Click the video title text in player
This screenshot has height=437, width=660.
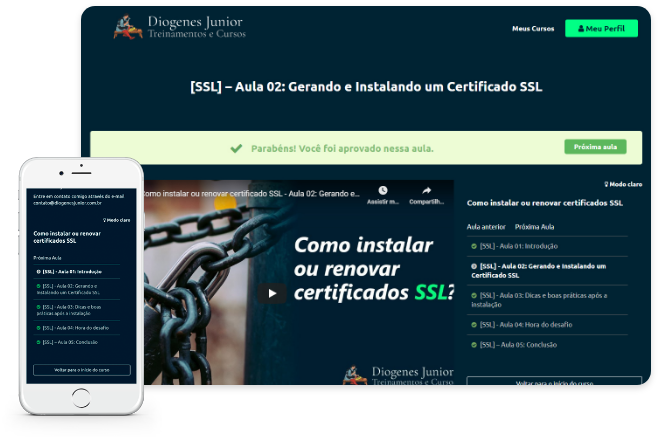click(250, 192)
